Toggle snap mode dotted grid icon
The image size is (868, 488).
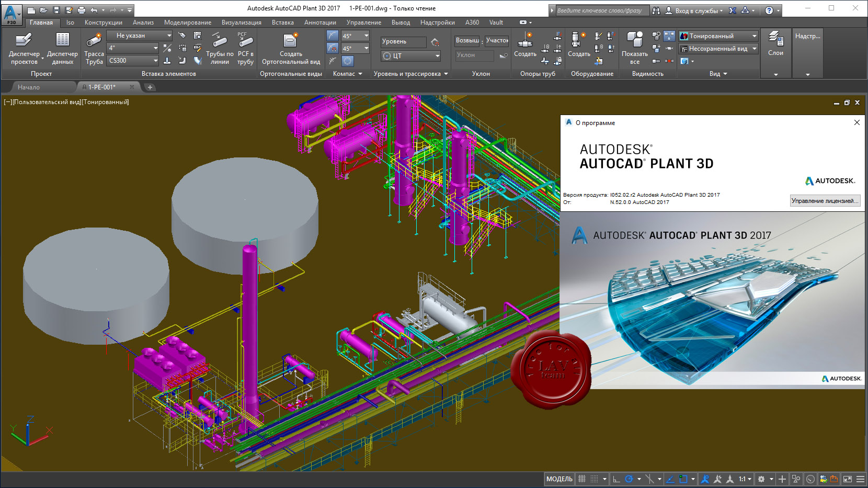pos(595,479)
